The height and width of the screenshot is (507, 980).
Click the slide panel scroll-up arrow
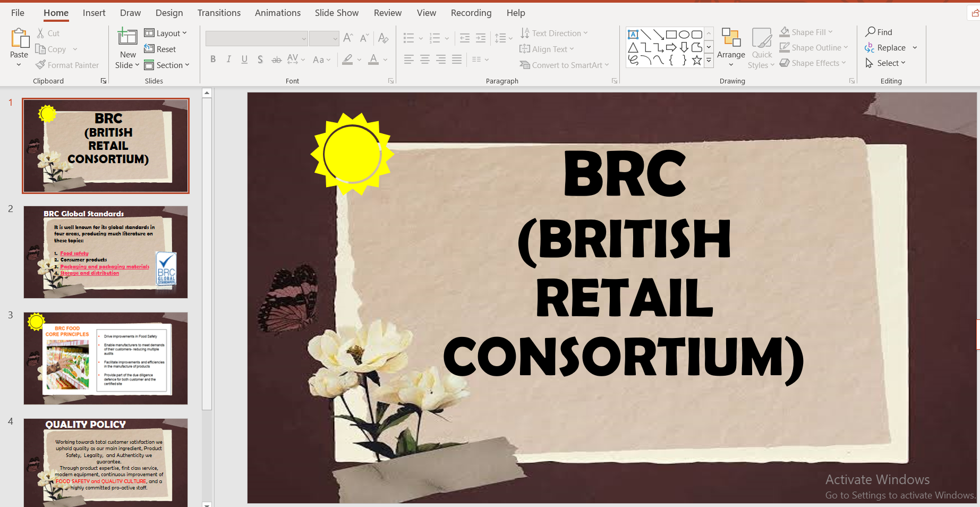coord(207,93)
